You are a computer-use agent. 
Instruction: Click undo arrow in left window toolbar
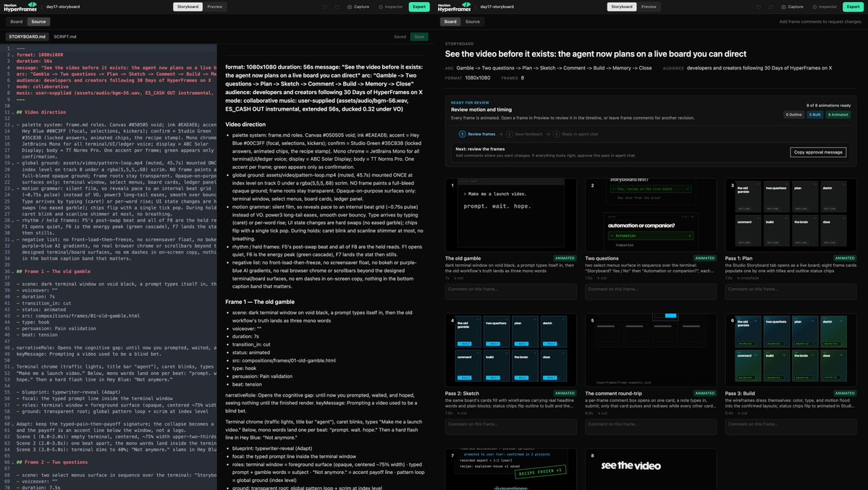324,7
